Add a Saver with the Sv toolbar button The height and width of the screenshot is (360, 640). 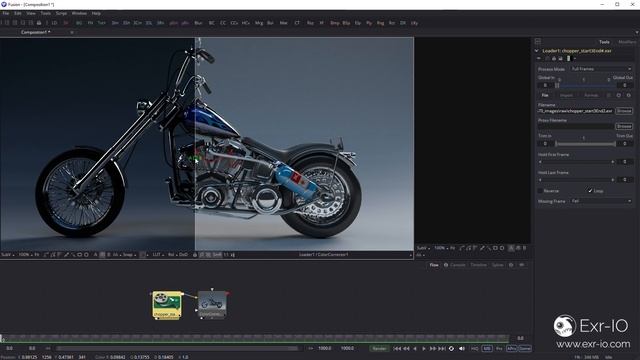65,23
